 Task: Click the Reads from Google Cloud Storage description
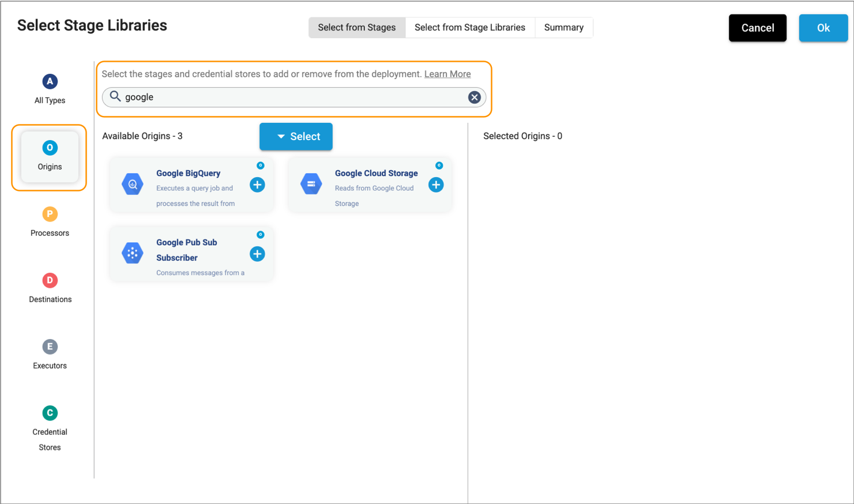(374, 196)
